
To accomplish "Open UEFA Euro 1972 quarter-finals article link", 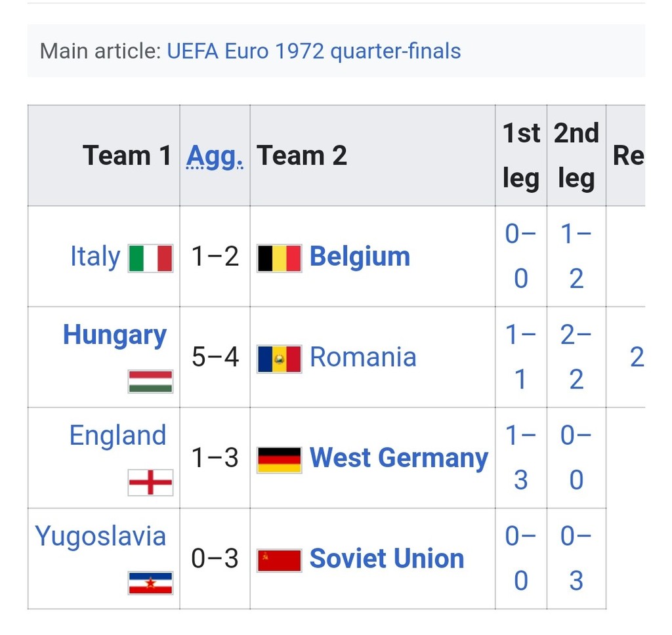I will tap(314, 51).
